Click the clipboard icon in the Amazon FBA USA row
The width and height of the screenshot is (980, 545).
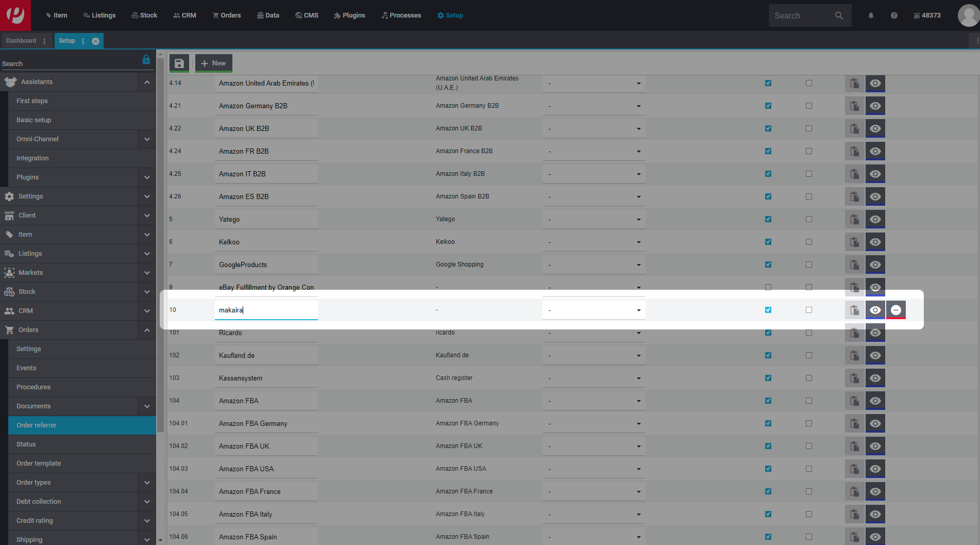[854, 469]
